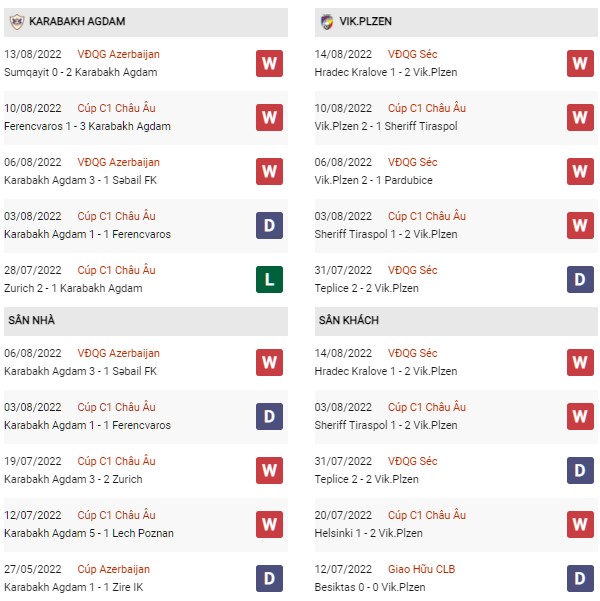The image size is (600, 601).
Task: Click the D badge for Zire IK match
Action: coord(270,578)
